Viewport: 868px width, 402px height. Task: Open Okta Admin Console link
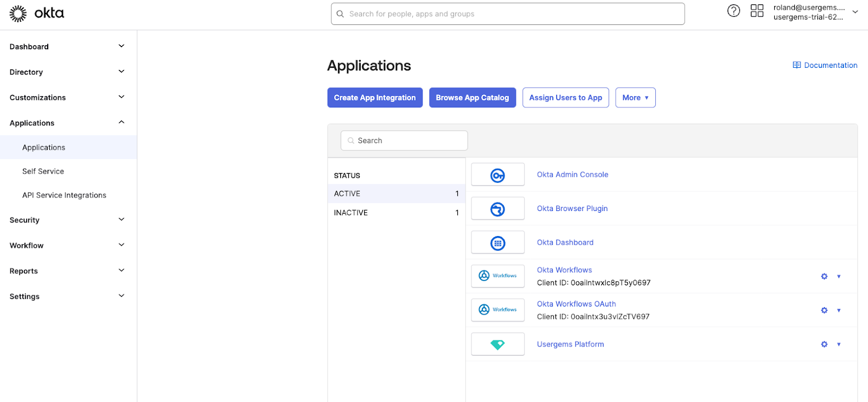572,175
